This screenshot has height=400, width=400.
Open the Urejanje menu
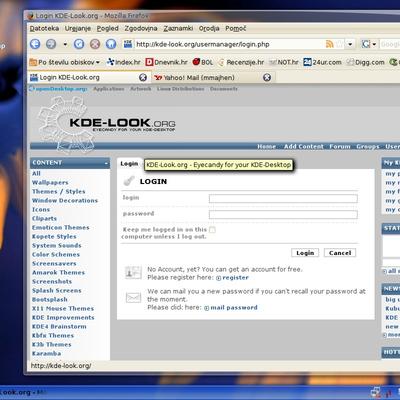coord(78,28)
